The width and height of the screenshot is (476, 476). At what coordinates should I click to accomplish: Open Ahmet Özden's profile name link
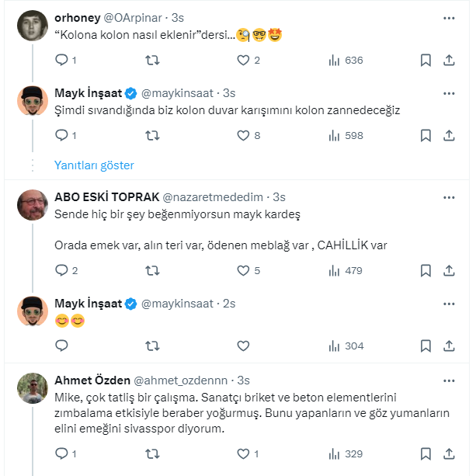91,380
